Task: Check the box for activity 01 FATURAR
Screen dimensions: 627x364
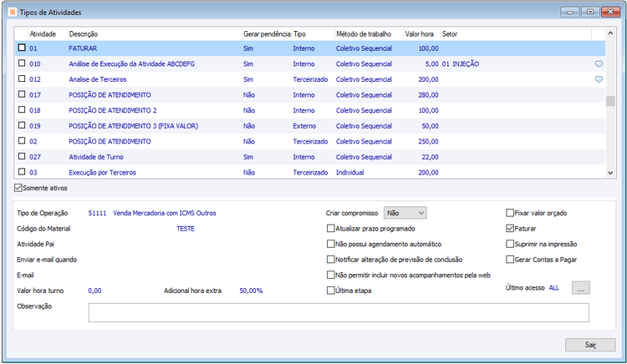Action: 22,48
